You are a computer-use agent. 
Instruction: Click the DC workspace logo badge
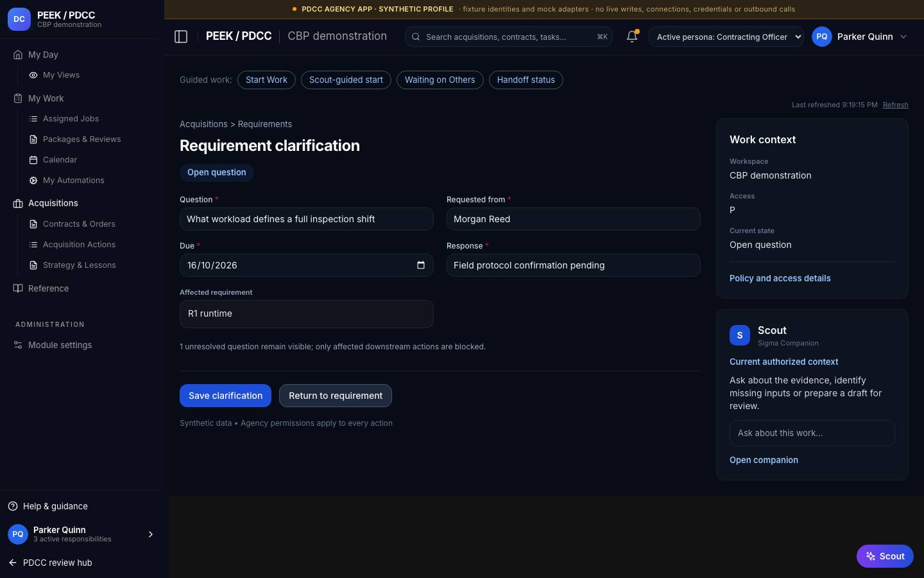[19, 19]
